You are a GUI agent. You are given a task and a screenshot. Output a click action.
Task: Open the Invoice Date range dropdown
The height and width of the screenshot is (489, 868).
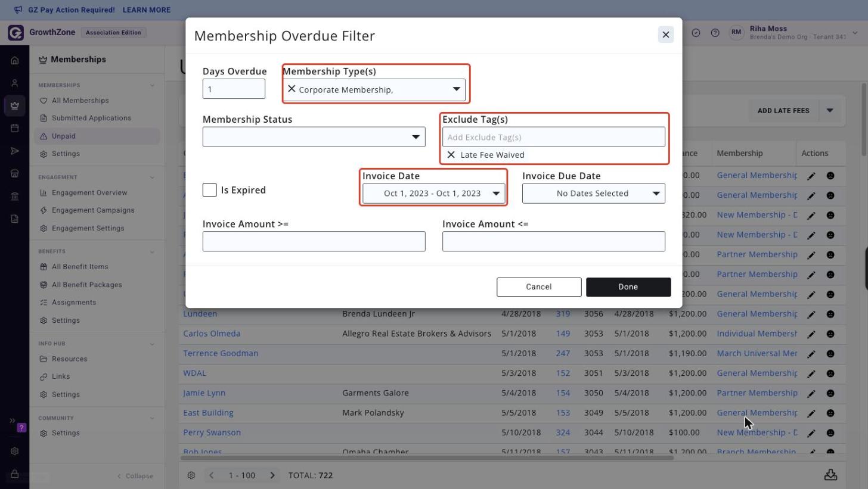point(433,194)
